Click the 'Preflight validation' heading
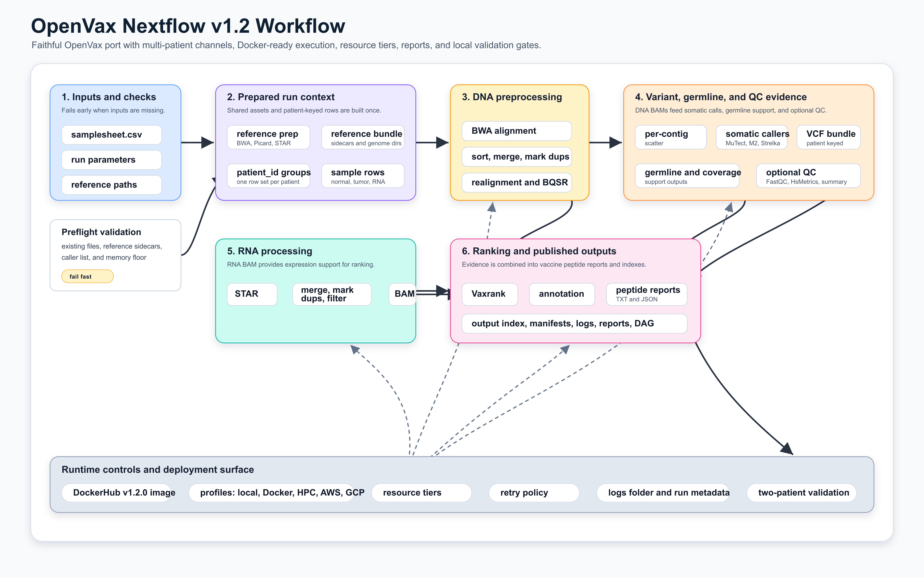The width and height of the screenshot is (924, 578). point(101,232)
